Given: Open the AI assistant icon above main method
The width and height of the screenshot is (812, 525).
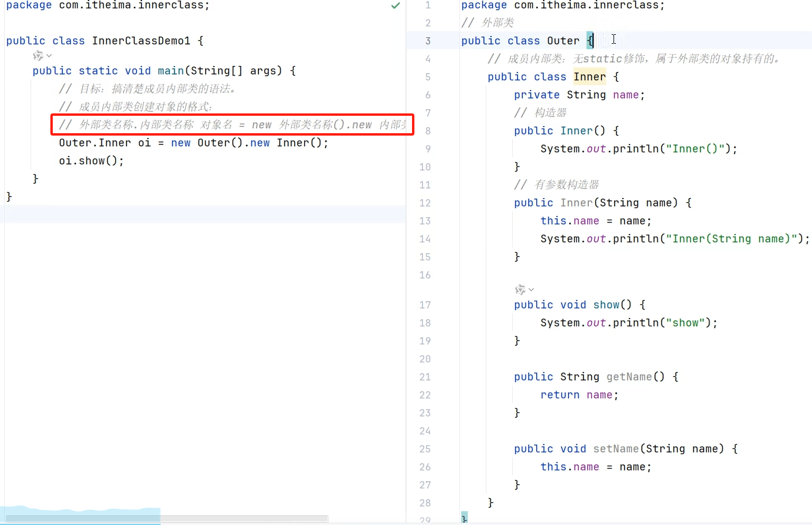Looking at the screenshot, I should pyautogui.click(x=38, y=56).
